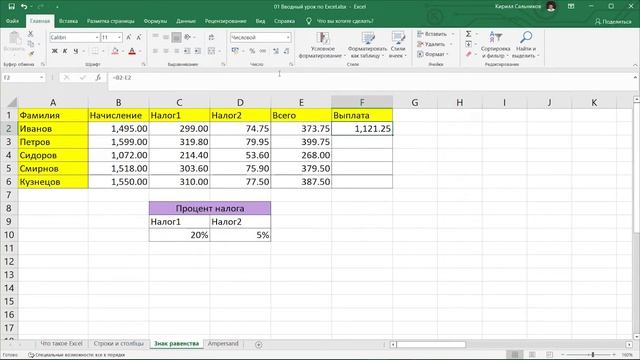The height and width of the screenshot is (360, 640).
Task: Adjust the zoom slider in status bar
Action: (x=593, y=355)
